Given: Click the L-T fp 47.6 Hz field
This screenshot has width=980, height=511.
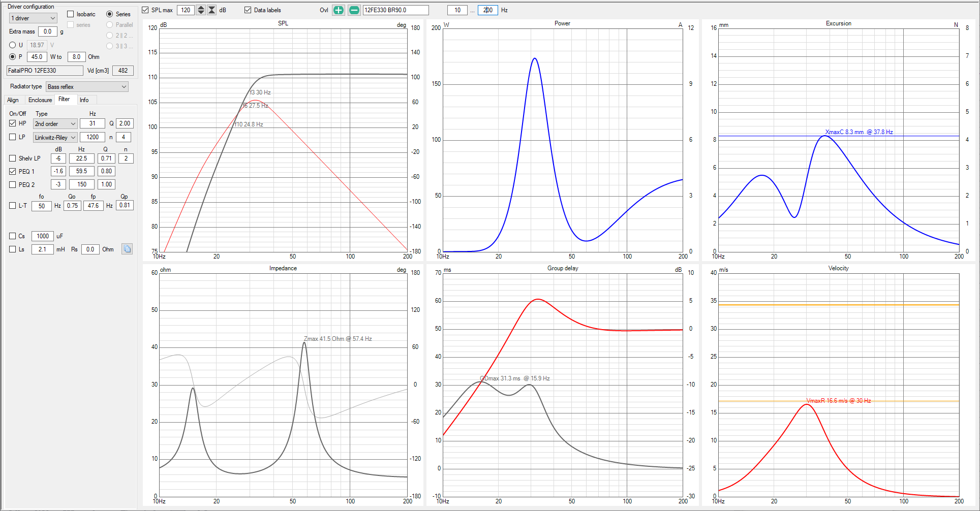Looking at the screenshot, I should (x=94, y=206).
